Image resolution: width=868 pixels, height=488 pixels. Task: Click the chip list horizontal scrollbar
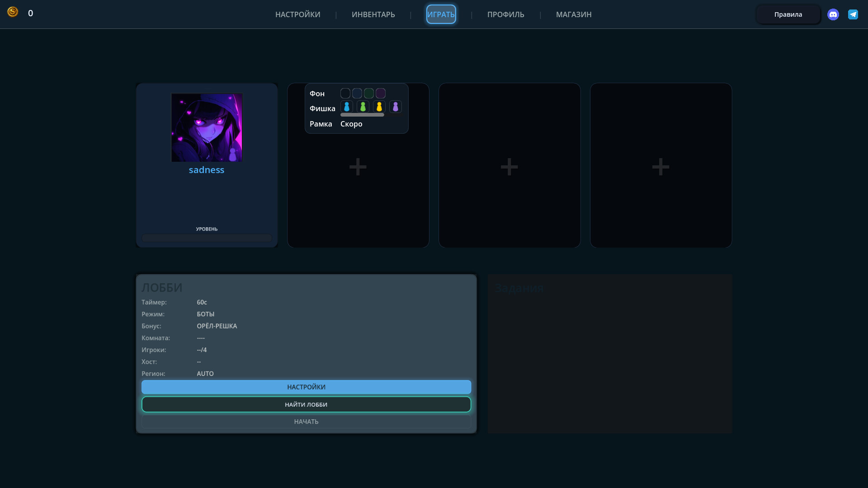point(362,115)
